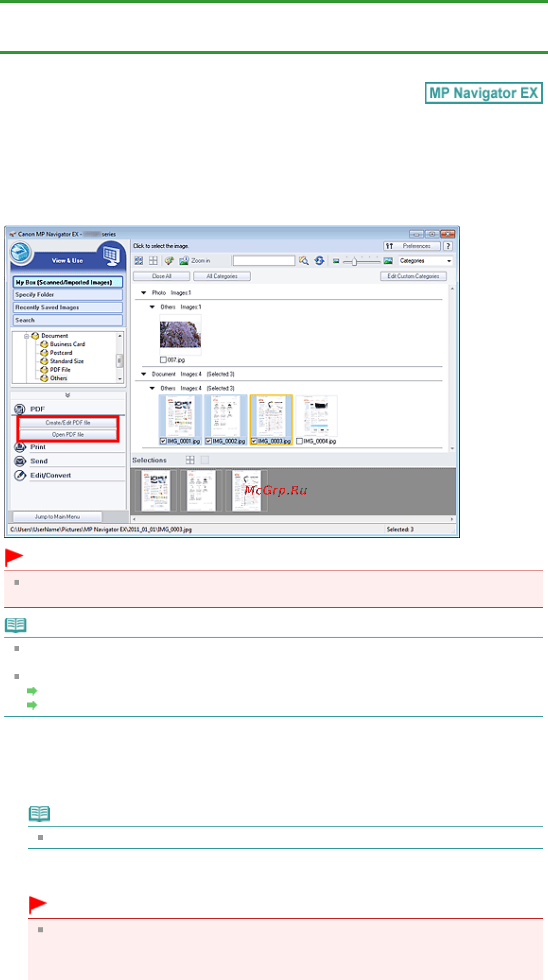
Task: Uncheck the IMG_0002.jpg checkbox
Action: [x=208, y=441]
